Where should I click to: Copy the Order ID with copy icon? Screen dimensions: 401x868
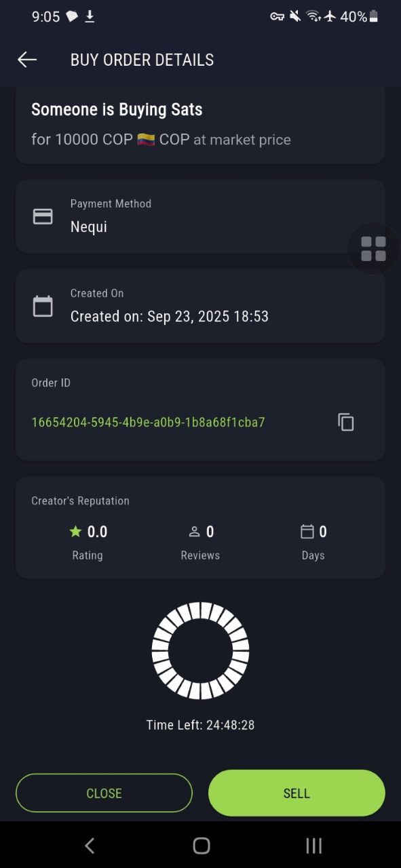pyautogui.click(x=346, y=422)
